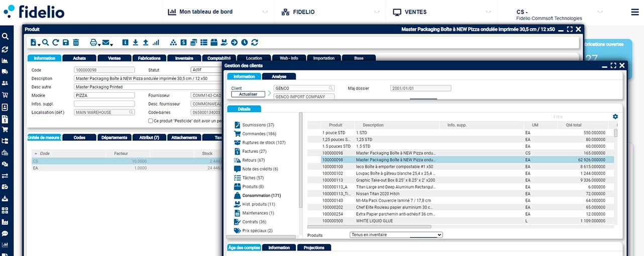
Task: Click the save diskette icon in Produit toolbar
Action: pyautogui.click(x=66, y=42)
